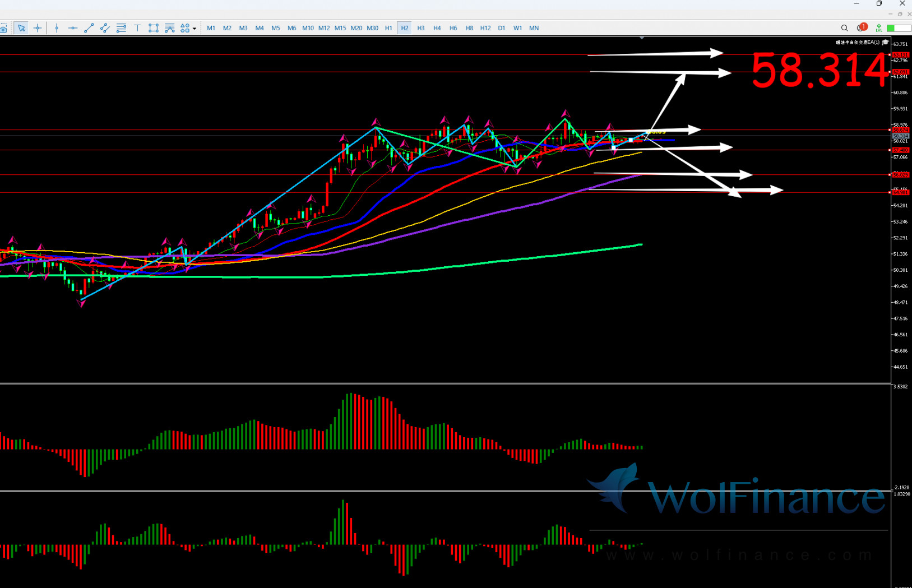
Task: Switch chart to the D1 timeframe
Action: pyautogui.click(x=502, y=28)
